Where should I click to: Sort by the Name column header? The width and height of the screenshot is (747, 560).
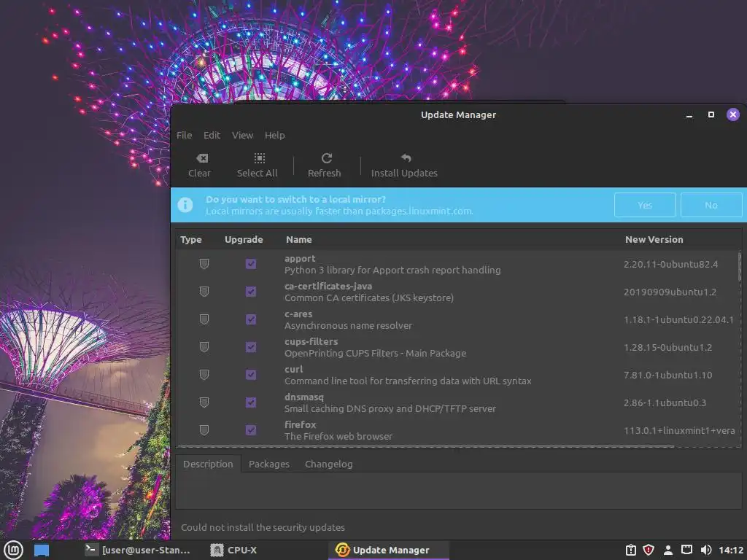pos(299,239)
